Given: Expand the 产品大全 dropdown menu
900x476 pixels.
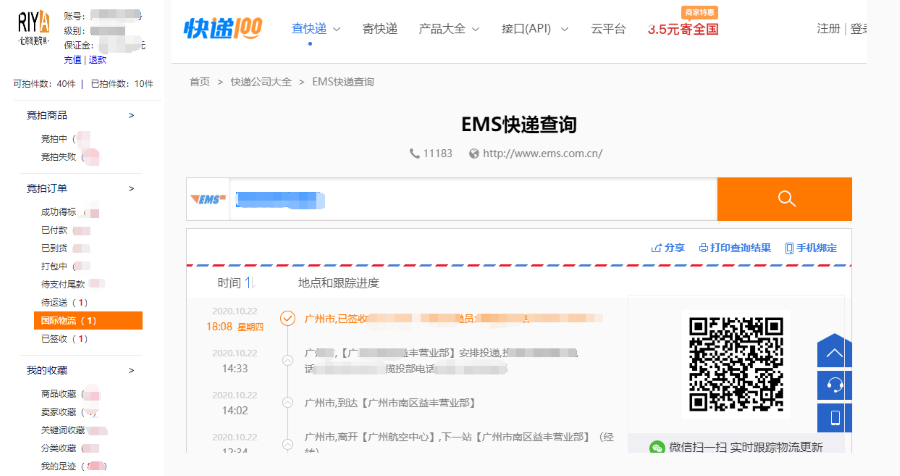Looking at the screenshot, I should click(x=449, y=29).
